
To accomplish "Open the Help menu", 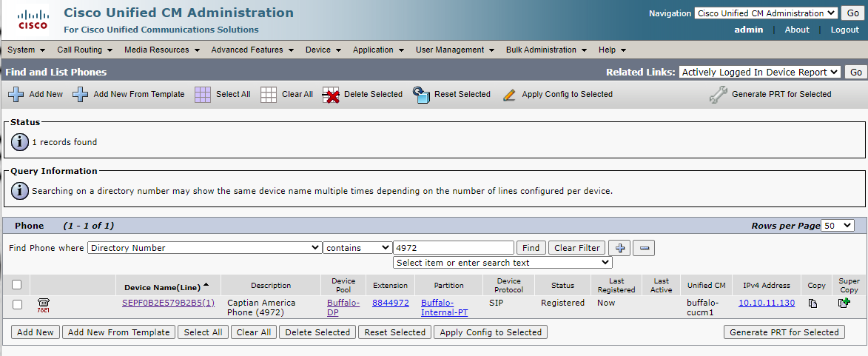I will click(612, 50).
